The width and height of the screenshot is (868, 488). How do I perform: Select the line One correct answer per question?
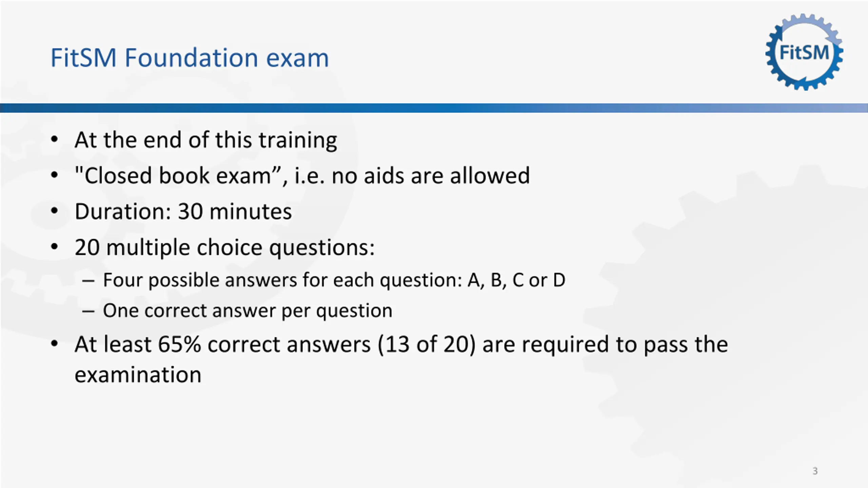click(248, 310)
